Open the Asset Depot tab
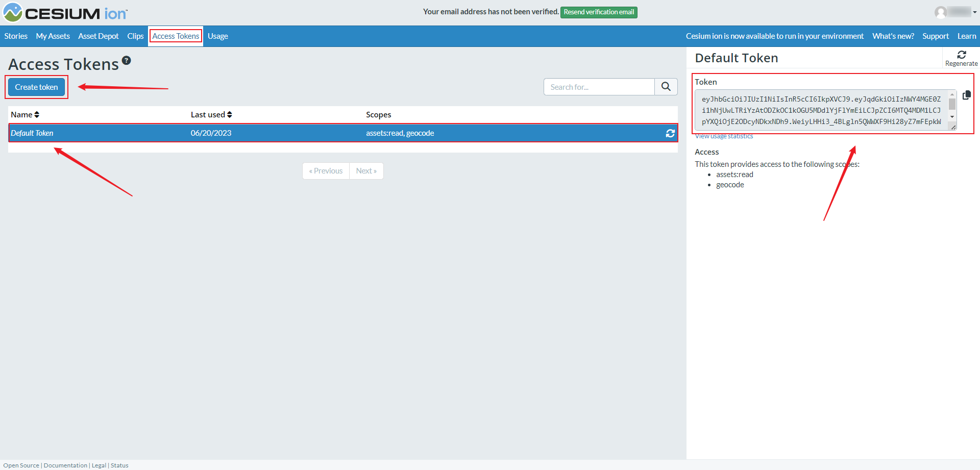The width and height of the screenshot is (980, 470). tap(99, 36)
